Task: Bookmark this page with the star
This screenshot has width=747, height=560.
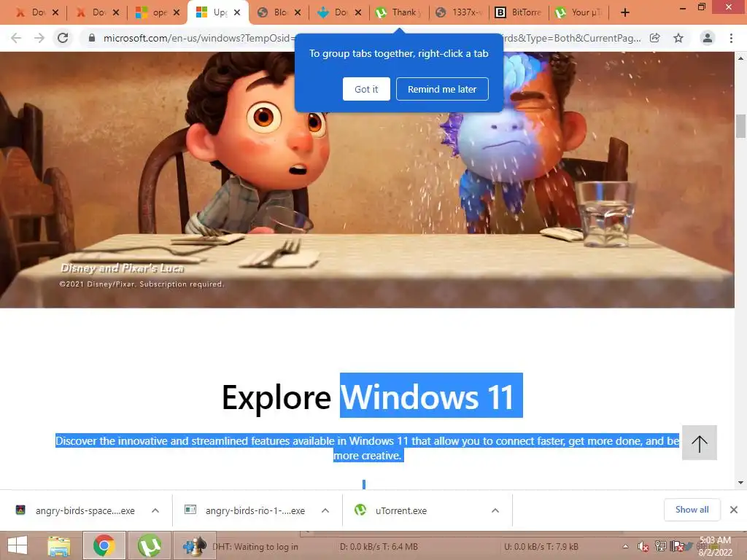Action: 678,38
